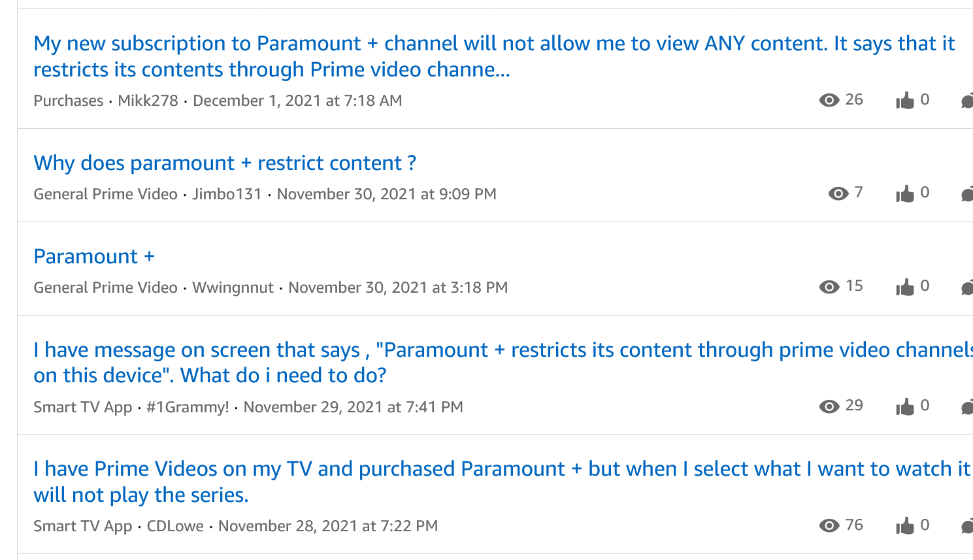This screenshot has width=973, height=560.
Task: Like Wwingnnut's Paramount + thread
Action: click(907, 286)
